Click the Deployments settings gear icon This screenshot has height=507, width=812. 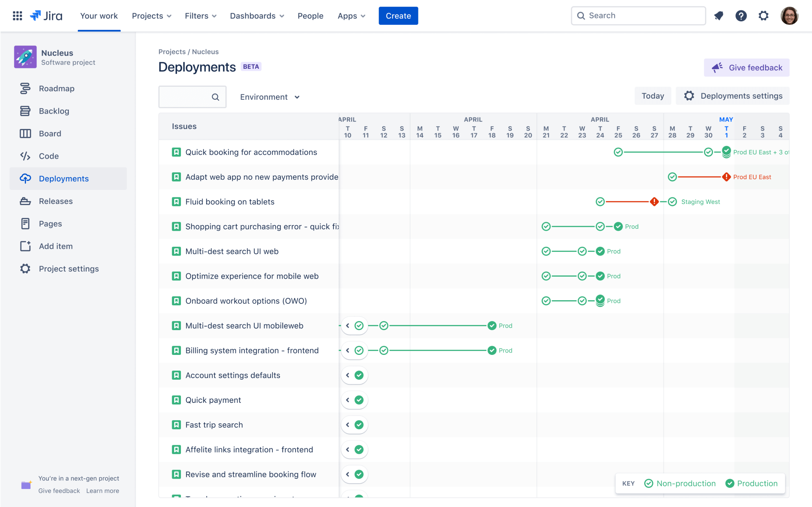(689, 96)
